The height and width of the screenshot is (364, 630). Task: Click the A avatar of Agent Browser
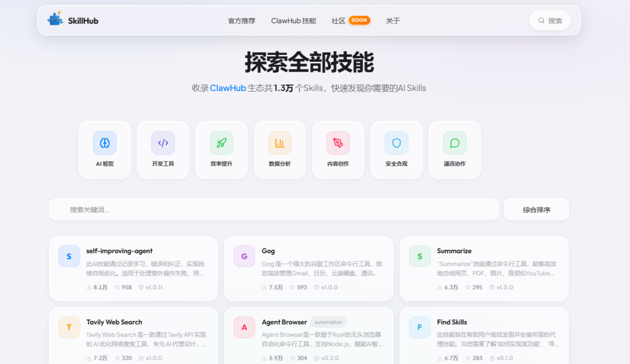(x=244, y=327)
